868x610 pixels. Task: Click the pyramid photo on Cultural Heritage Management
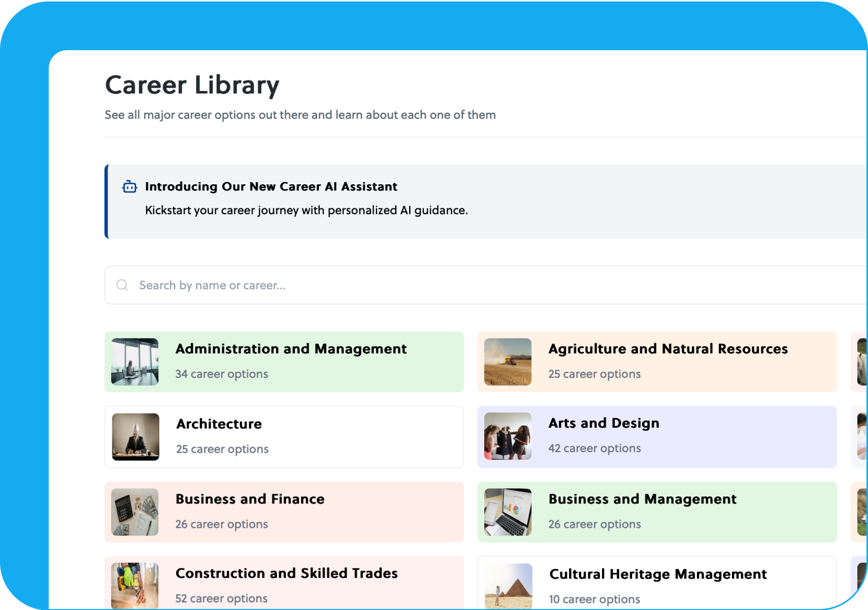pyautogui.click(x=507, y=586)
